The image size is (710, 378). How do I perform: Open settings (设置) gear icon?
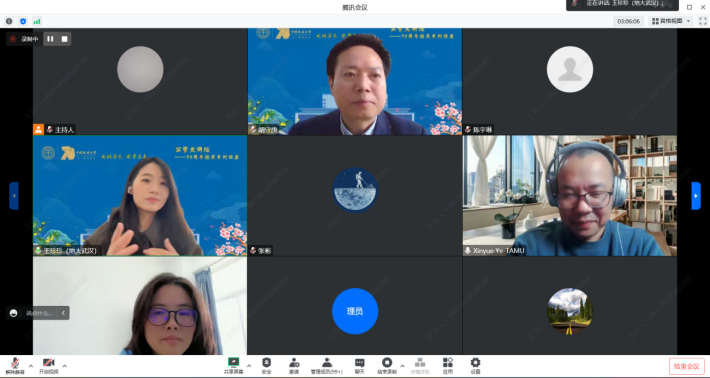[x=475, y=365]
